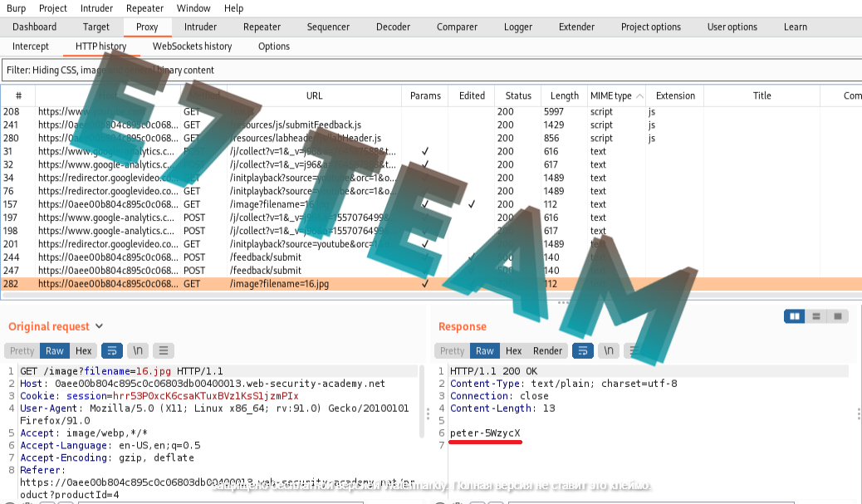Toggle response word wrap icon
862x504 pixels.
tap(583, 350)
